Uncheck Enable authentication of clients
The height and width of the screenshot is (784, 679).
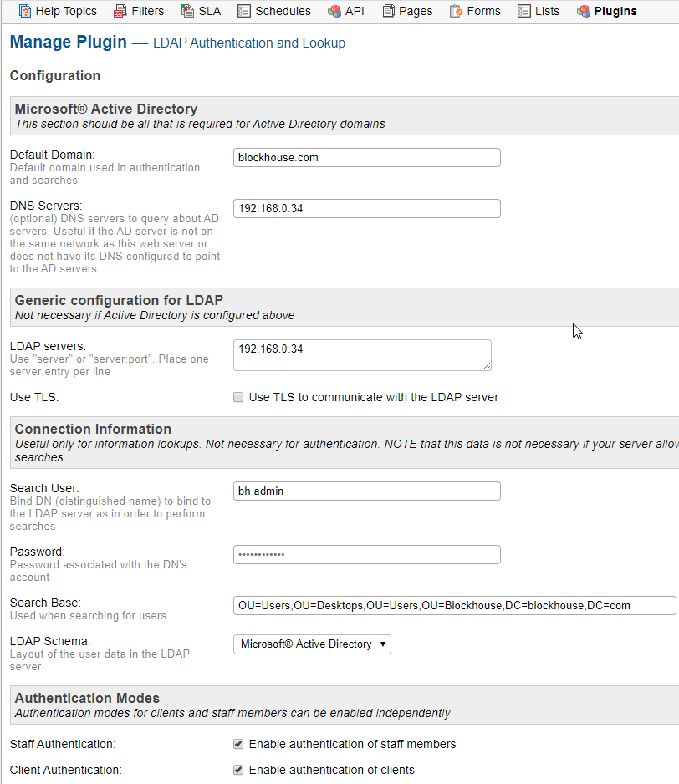pos(238,770)
